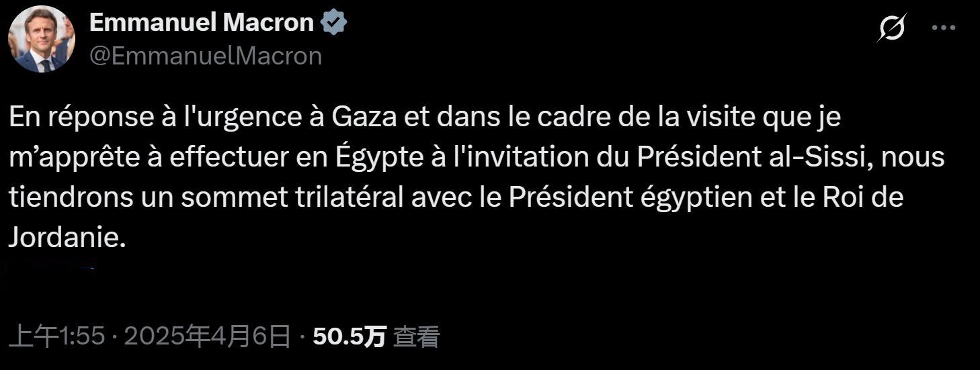
Task: Click Emmanuel Macron's profile avatar photo
Action: coord(41,39)
